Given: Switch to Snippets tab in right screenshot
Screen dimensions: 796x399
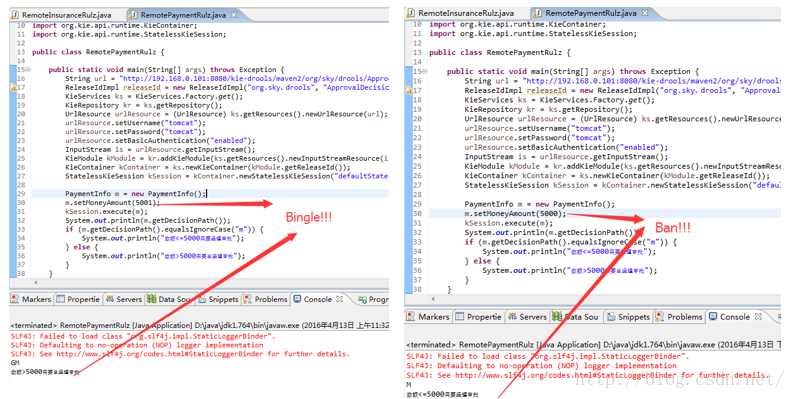Looking at the screenshot, I should (x=628, y=317).
